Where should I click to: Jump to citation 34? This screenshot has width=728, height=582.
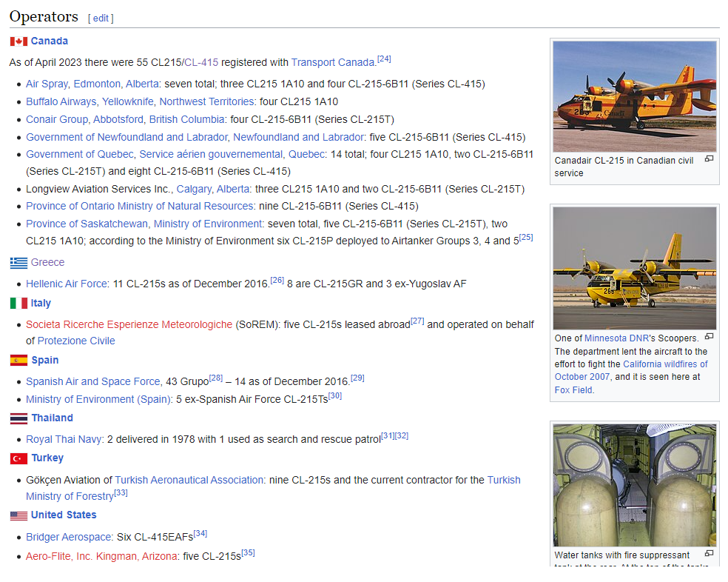(x=200, y=534)
